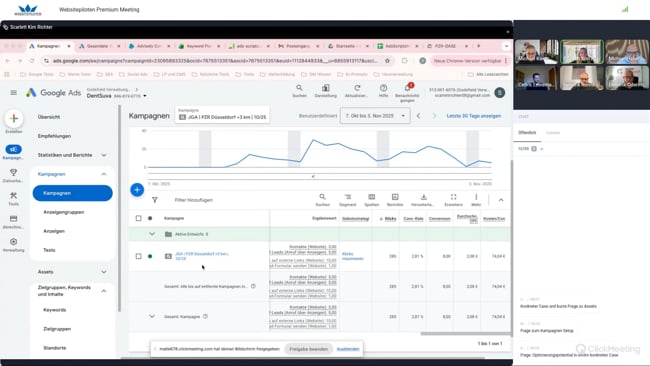This screenshot has width=650, height=366.
Task: Click Letzte 30 Tage anzeigen link
Action: point(474,116)
